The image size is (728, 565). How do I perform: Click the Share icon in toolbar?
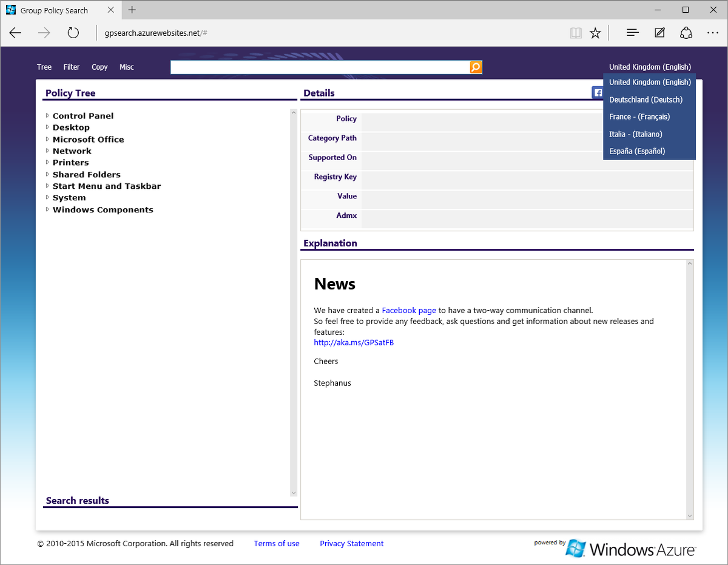[686, 33]
